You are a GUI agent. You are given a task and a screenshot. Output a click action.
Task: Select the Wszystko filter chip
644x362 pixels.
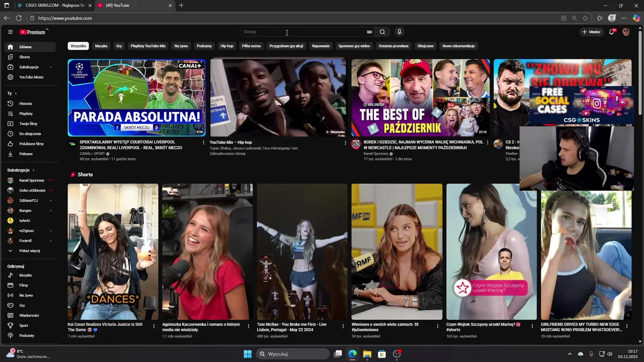[x=78, y=46]
